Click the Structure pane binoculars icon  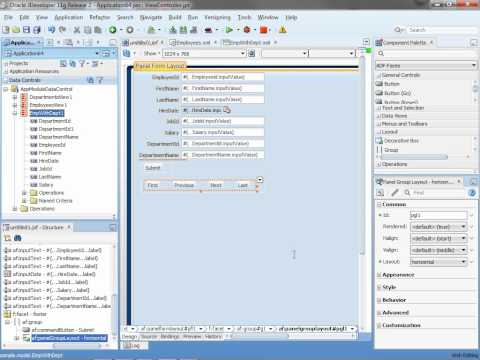tap(18, 238)
